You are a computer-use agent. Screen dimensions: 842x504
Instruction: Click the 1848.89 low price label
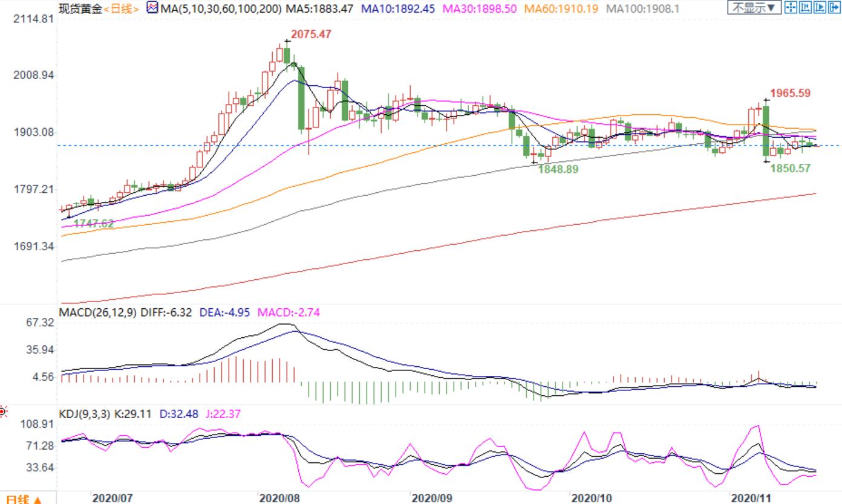(x=558, y=169)
